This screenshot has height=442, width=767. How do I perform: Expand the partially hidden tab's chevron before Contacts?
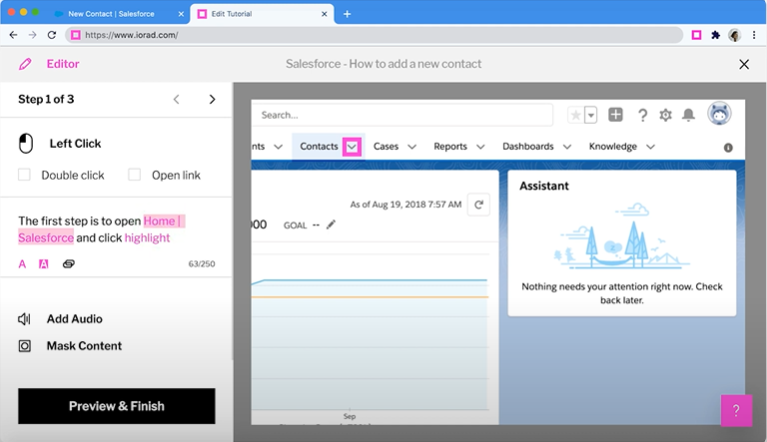[x=278, y=147]
